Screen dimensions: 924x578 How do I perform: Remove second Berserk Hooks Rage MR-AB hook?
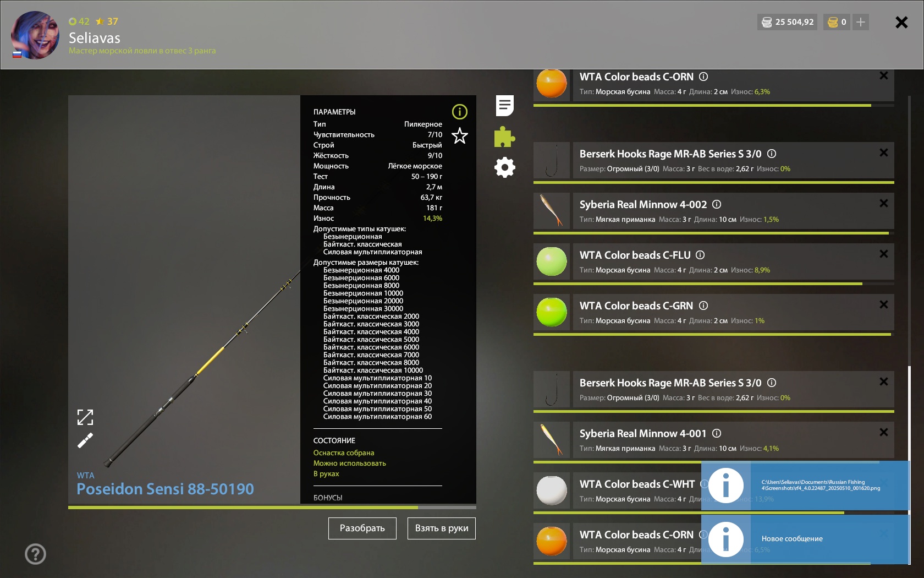pos(883,381)
